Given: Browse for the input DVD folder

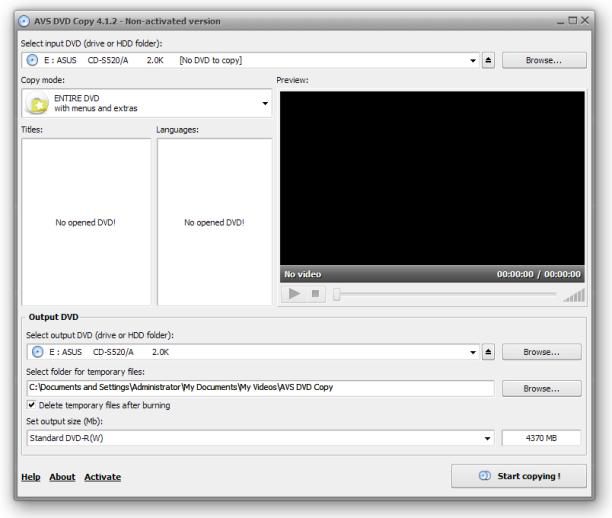Looking at the screenshot, I should [544, 60].
